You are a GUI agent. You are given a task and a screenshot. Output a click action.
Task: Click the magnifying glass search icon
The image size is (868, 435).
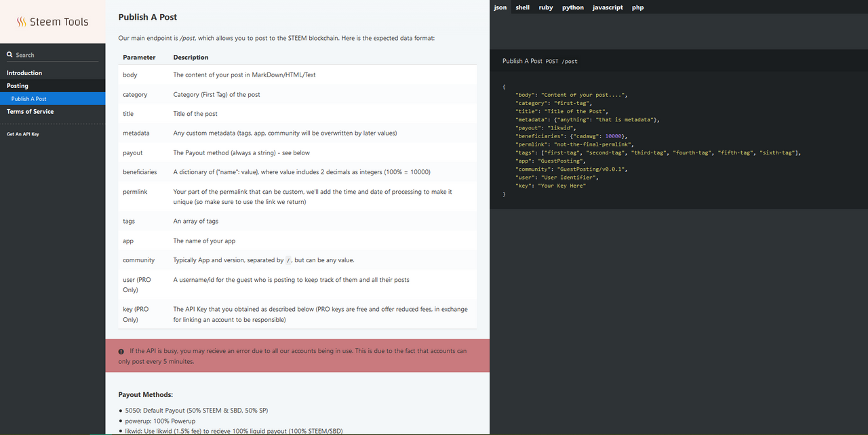pos(9,55)
